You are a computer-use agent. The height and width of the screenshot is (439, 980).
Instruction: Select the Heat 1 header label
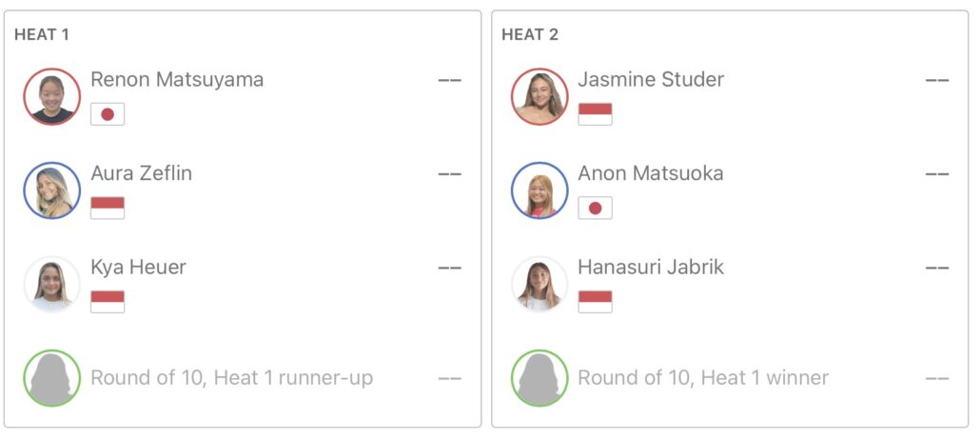click(x=42, y=34)
